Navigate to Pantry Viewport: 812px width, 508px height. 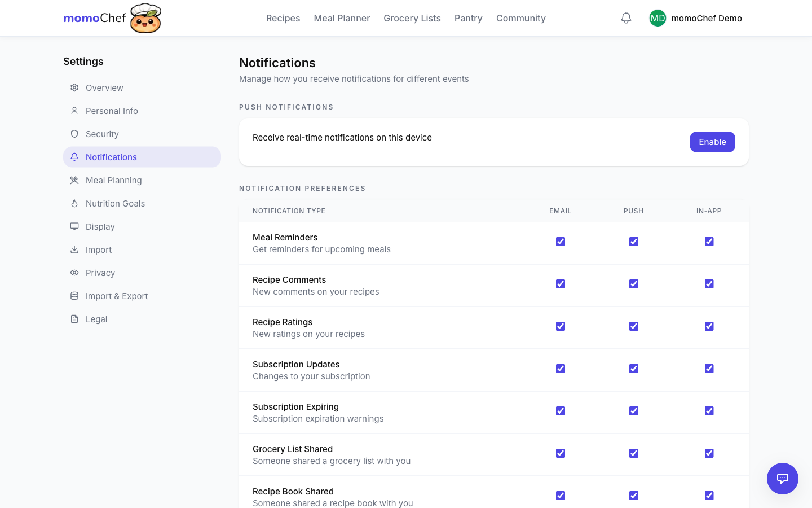[469, 18]
